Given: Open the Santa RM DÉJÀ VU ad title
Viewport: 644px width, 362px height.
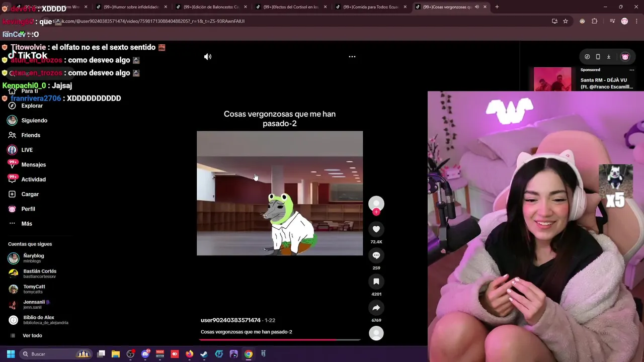Looking at the screenshot, I should point(607,83).
